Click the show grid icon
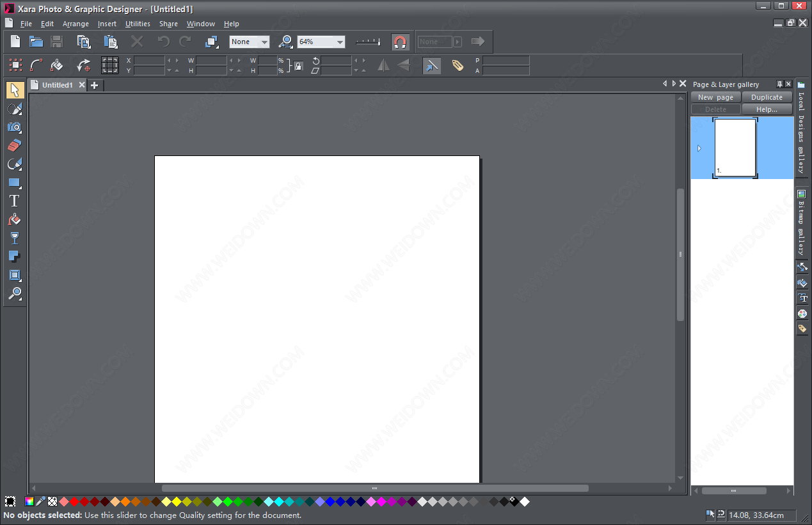The height and width of the screenshot is (525, 812). 110,65
